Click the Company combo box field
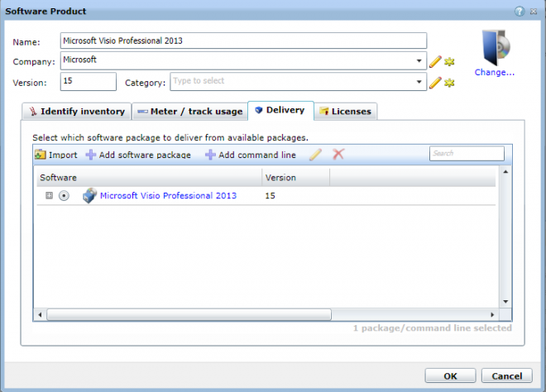Image resolution: width=546 pixels, height=392 pixels. click(243, 60)
